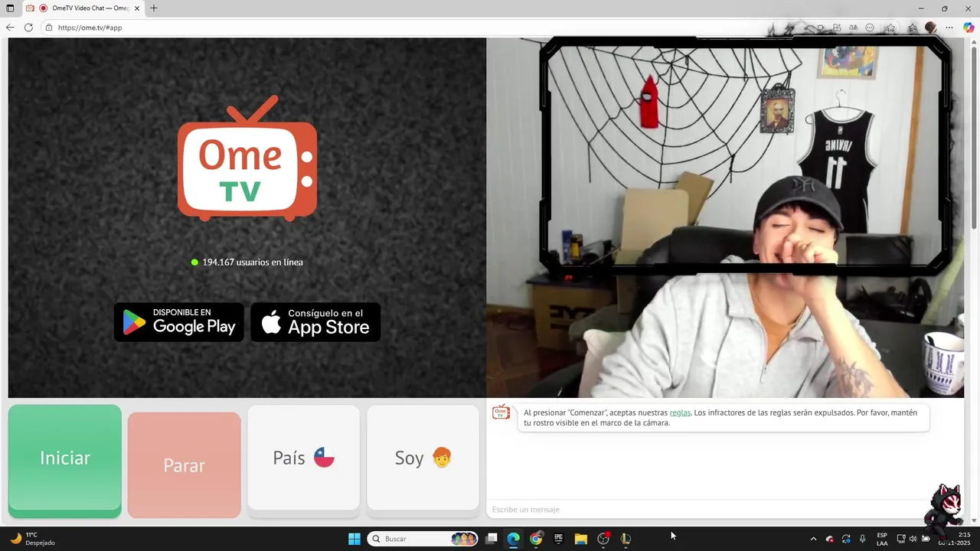Viewport: 980px width, 551px height.
Task: Open the volume tray icon
Action: pos(913,539)
